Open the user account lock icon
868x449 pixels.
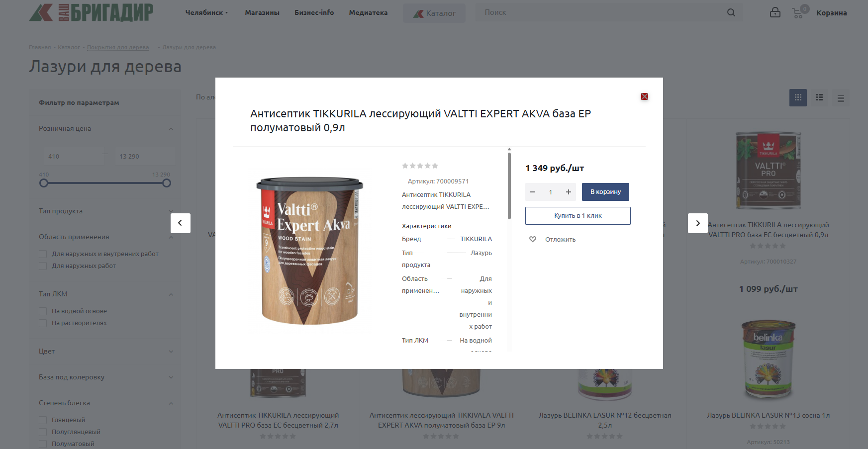click(775, 12)
